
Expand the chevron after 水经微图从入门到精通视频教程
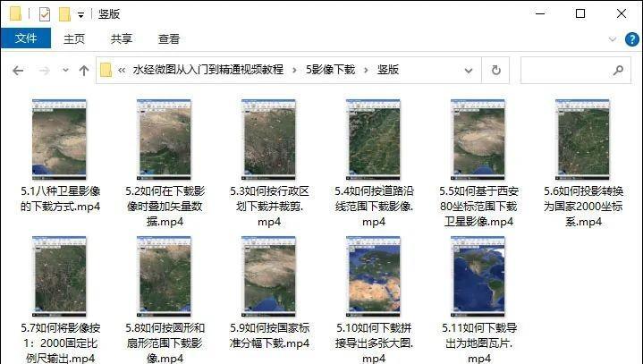coord(294,70)
